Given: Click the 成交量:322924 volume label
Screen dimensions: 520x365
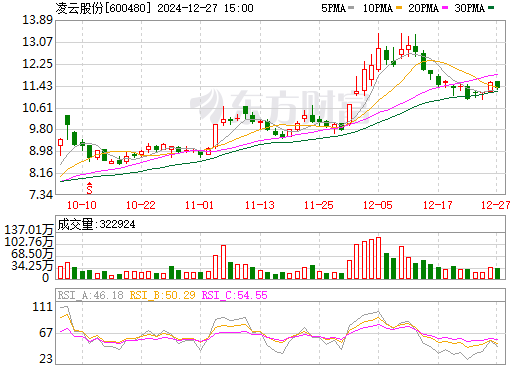Looking at the screenshot, I should (96, 224).
